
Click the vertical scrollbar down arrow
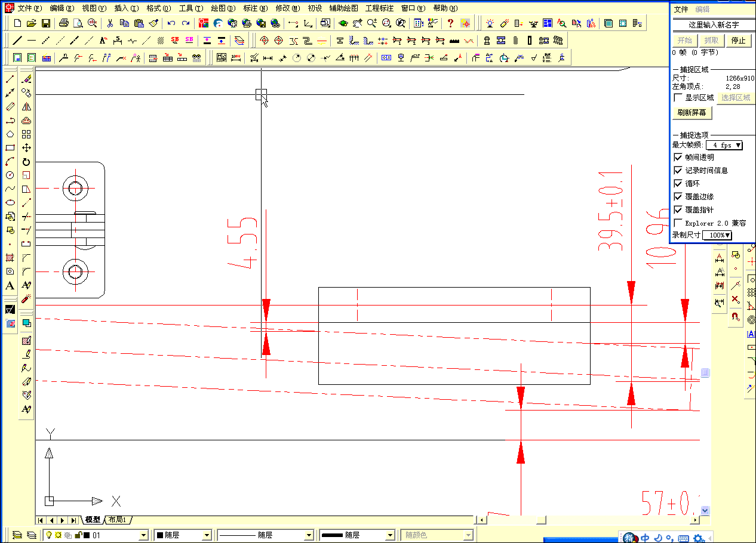705,510
